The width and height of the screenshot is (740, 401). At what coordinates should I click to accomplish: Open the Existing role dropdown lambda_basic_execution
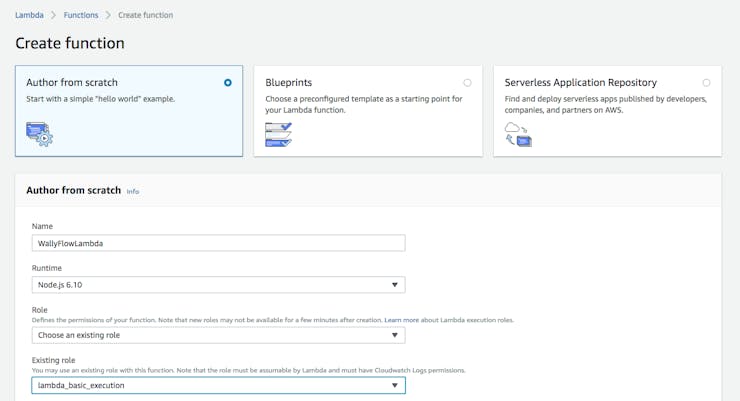tap(219, 385)
